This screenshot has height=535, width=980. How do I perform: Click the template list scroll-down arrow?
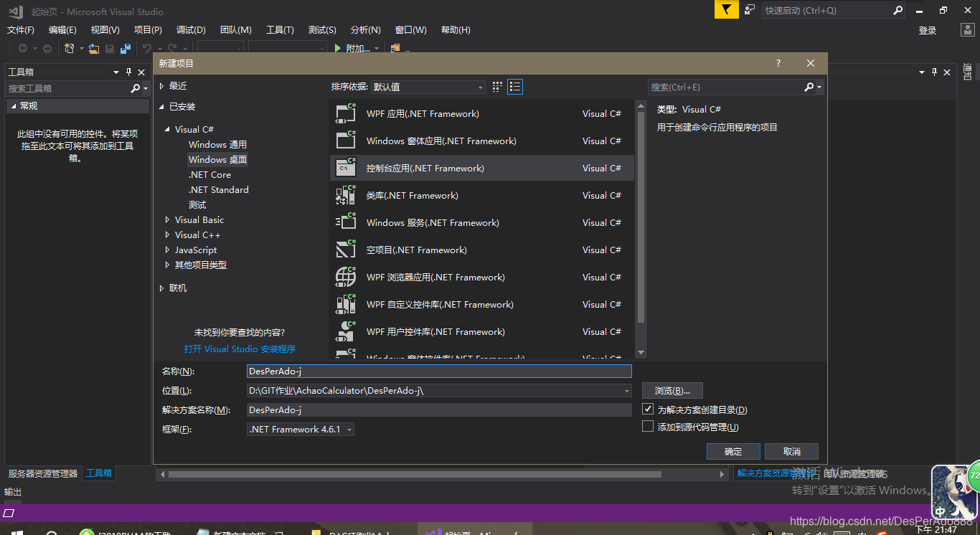coord(641,353)
